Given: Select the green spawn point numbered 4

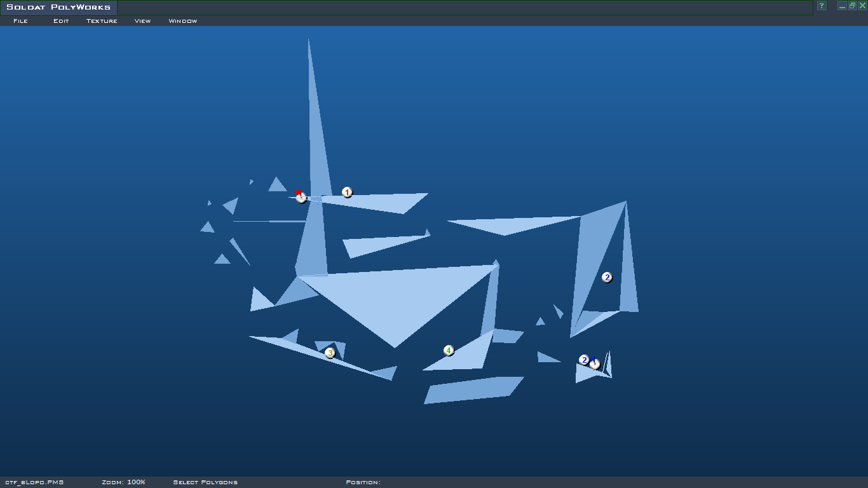Looking at the screenshot, I should click(x=449, y=350).
